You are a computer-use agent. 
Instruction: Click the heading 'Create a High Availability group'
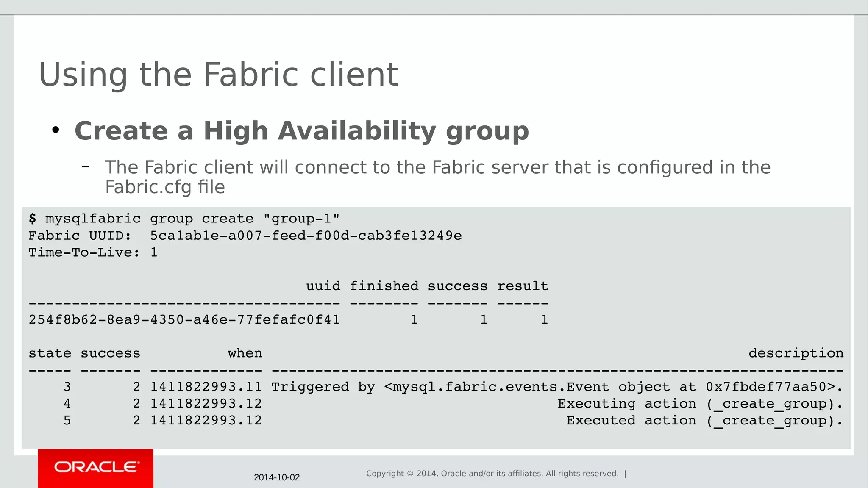[x=302, y=130]
